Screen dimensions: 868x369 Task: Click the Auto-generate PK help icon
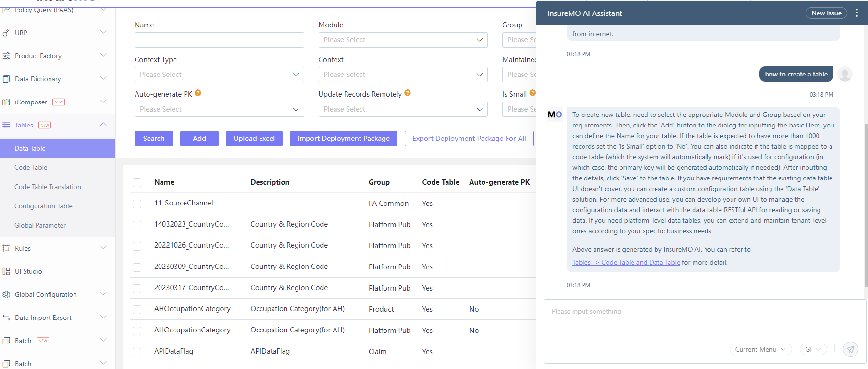coord(198,93)
